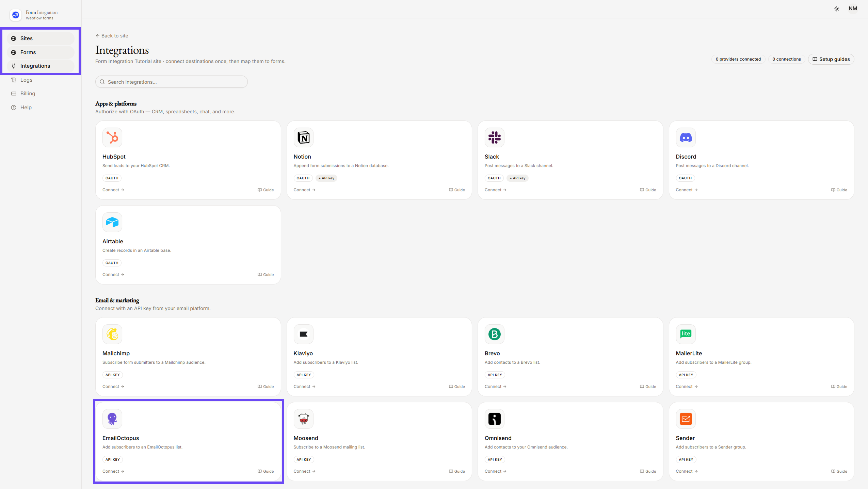Open the Brevo Guide
868x489 pixels.
[648, 387]
